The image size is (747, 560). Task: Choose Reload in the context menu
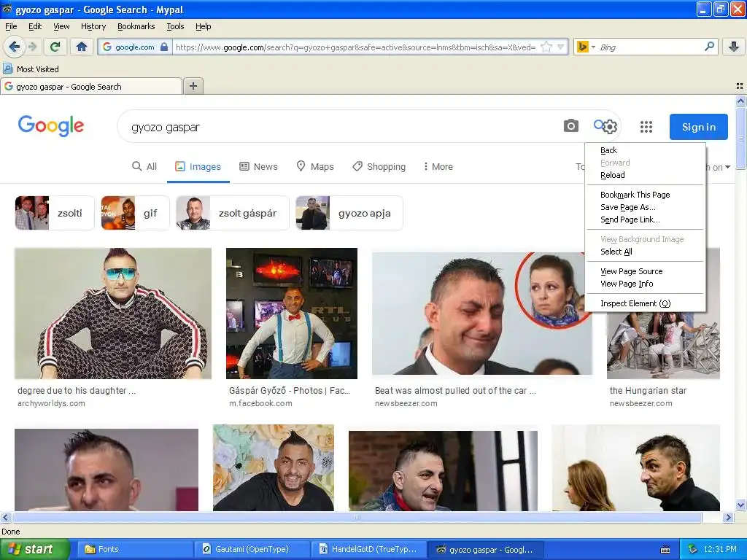[x=645, y=175]
